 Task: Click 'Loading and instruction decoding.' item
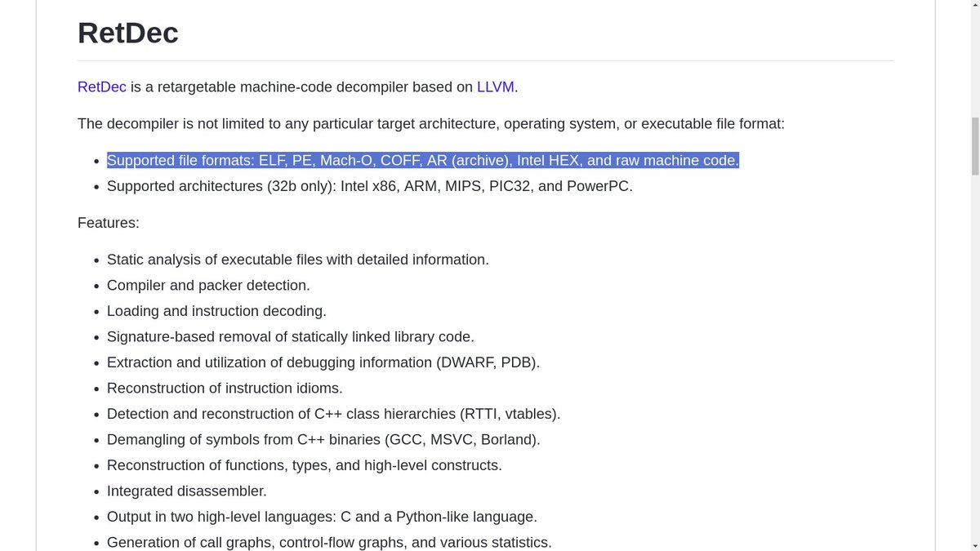[216, 311]
